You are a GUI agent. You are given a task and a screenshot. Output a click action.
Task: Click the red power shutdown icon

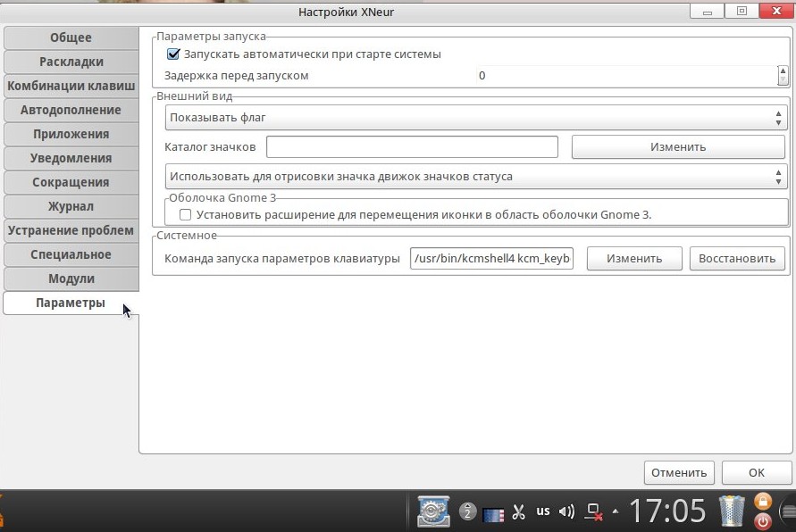[763, 521]
